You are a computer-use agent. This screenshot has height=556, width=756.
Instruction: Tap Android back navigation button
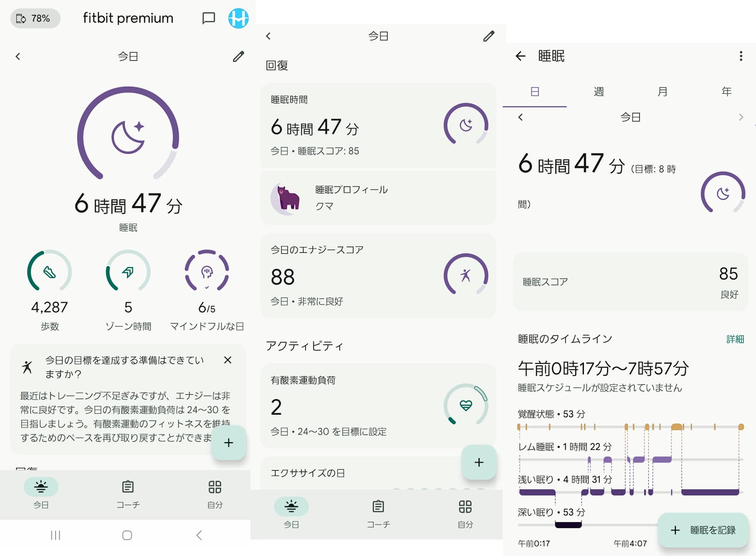pos(199,535)
